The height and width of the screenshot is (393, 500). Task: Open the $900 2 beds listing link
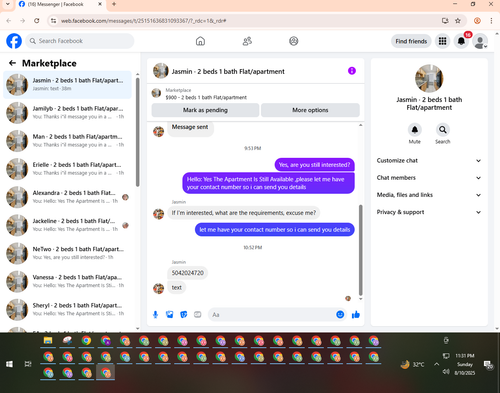[x=206, y=97]
